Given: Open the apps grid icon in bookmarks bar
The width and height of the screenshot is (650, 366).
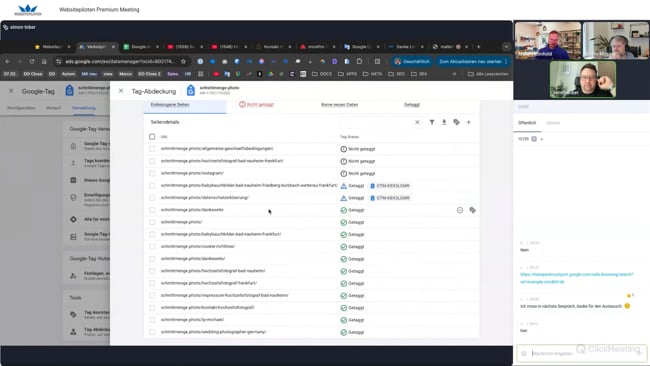Looking at the screenshot, I should (x=201, y=74).
